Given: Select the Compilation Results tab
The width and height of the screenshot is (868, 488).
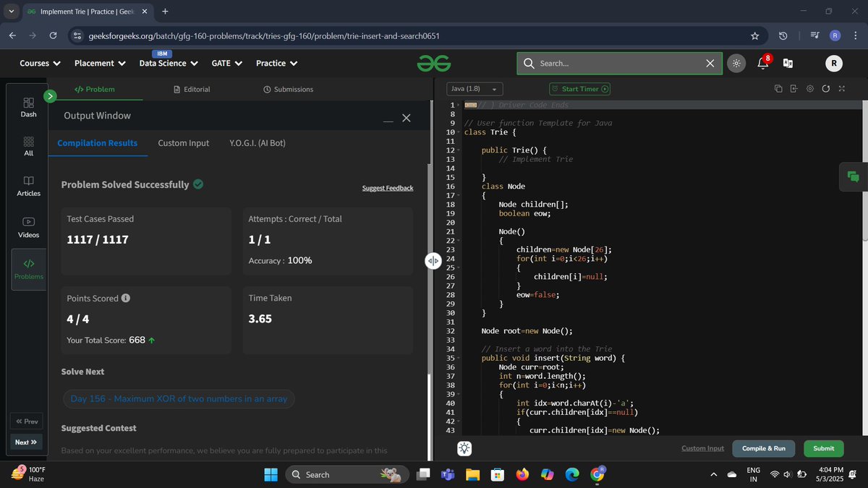Looking at the screenshot, I should [98, 143].
